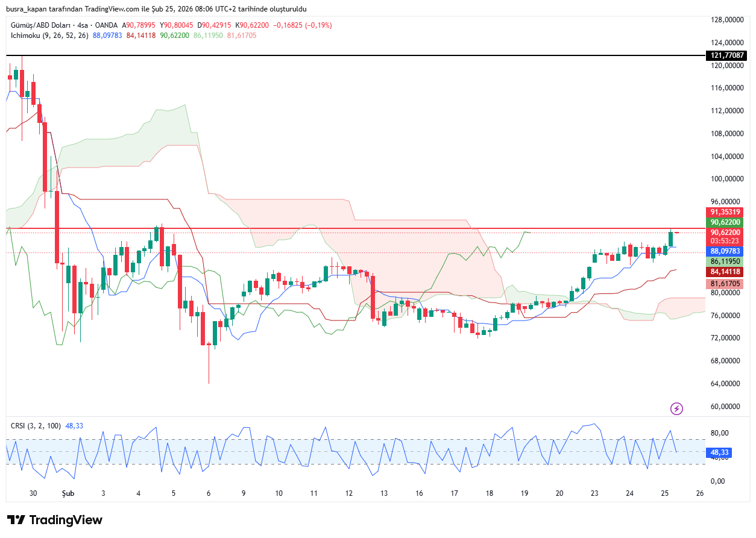This screenshot has width=756, height=538.
Task: Click the purple lightning bolt icon
Action: [x=676, y=409]
